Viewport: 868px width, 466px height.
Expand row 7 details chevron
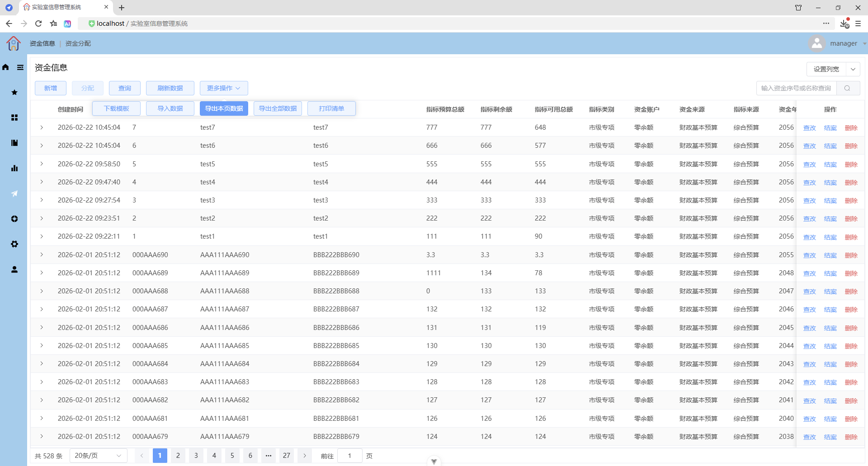(x=42, y=127)
